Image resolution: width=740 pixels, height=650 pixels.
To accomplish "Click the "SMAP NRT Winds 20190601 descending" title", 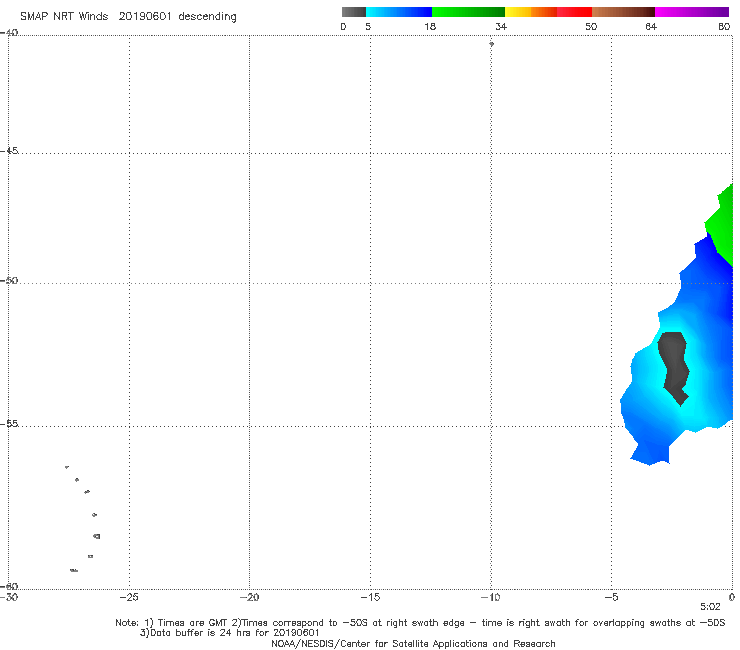I will [128, 17].
